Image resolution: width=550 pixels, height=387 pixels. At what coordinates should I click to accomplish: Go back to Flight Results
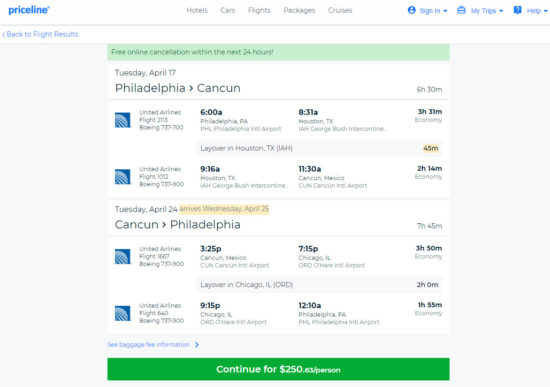[x=40, y=34]
